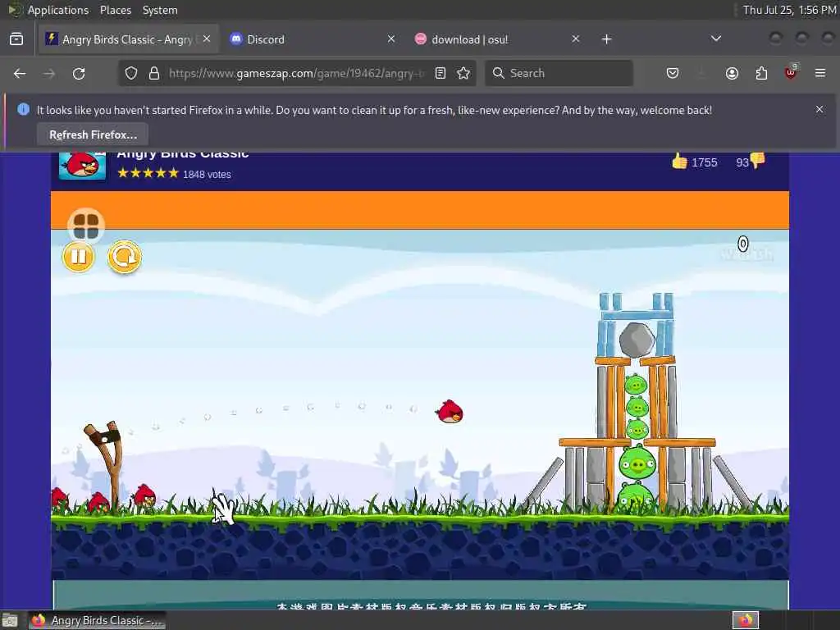The image size is (840, 630).
Task: Click the large green pig in the tower
Action: 637,463
